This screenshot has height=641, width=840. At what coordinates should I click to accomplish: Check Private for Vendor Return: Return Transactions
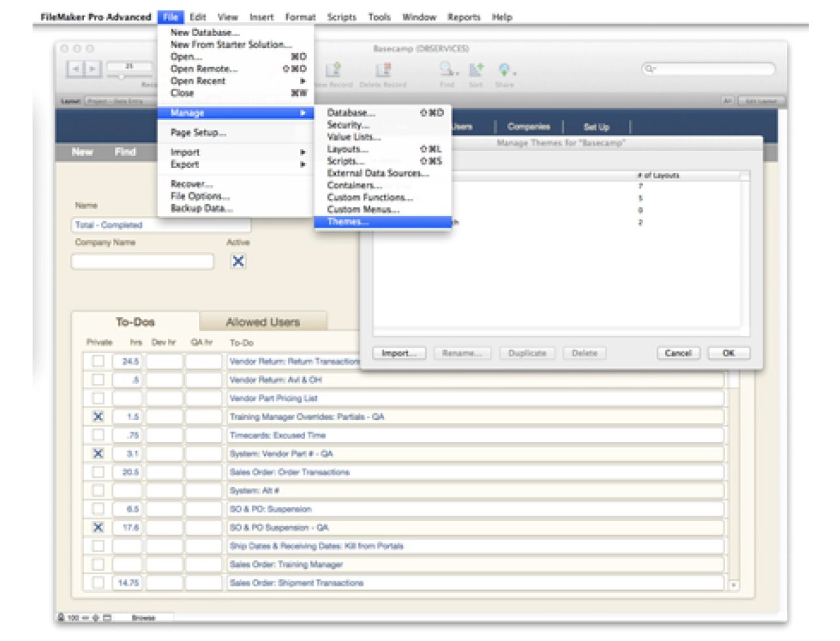(x=98, y=361)
